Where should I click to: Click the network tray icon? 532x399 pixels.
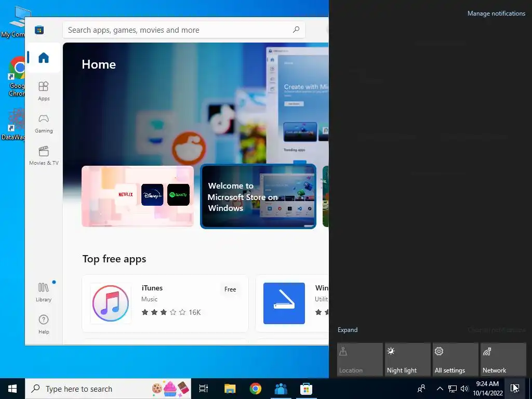(x=453, y=389)
